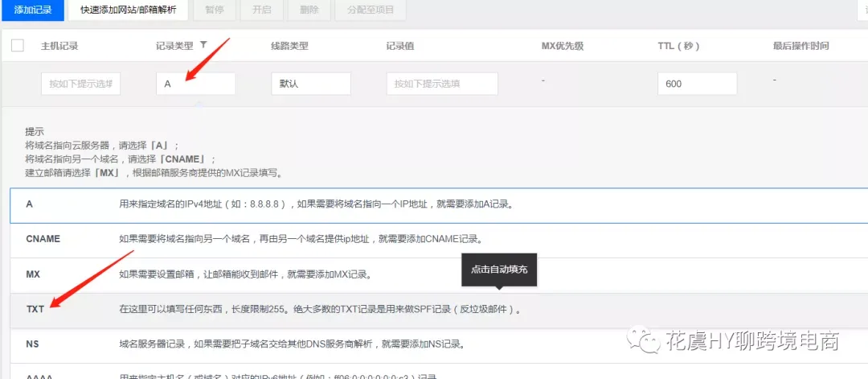868x379 pixels.
Task: Click the NS record description text
Action: click(291, 344)
